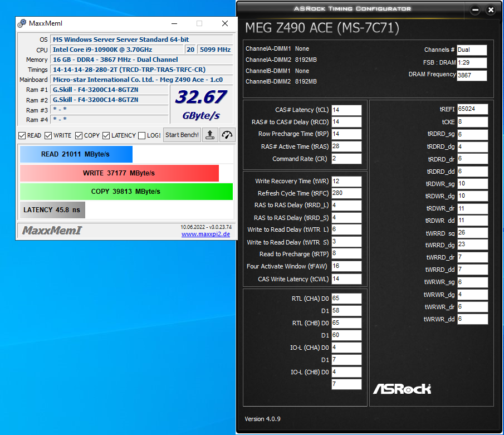The image size is (504, 435).
Task: Click the Ram #2 G.Skill module entry
Action: [x=109, y=100]
